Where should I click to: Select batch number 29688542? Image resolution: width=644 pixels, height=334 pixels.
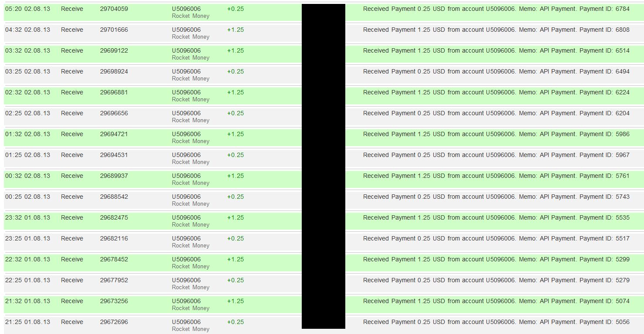(x=114, y=197)
